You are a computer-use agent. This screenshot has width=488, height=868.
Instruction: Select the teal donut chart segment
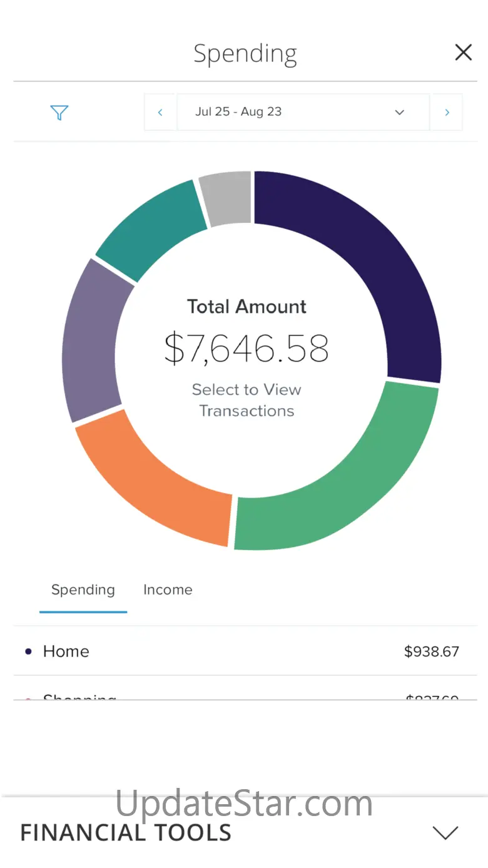[150, 228]
